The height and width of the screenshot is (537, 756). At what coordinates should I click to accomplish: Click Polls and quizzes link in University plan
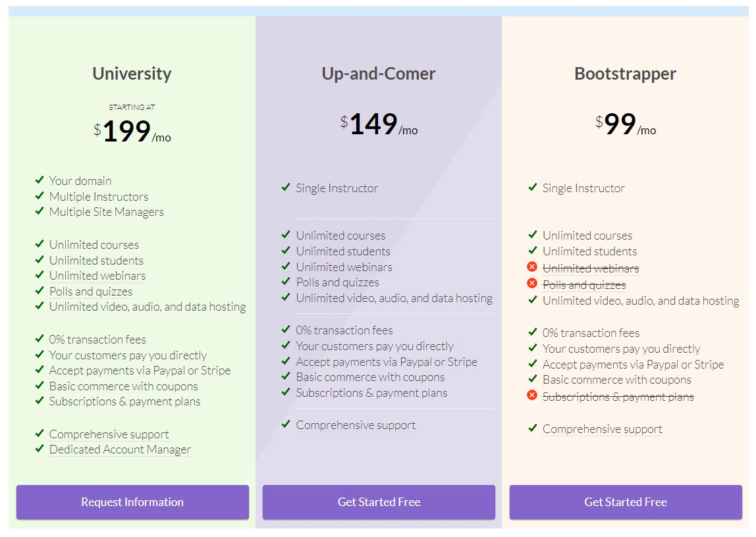[x=91, y=292]
